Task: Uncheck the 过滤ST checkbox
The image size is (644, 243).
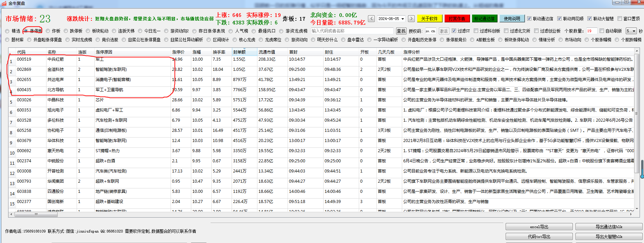Action: (454, 31)
